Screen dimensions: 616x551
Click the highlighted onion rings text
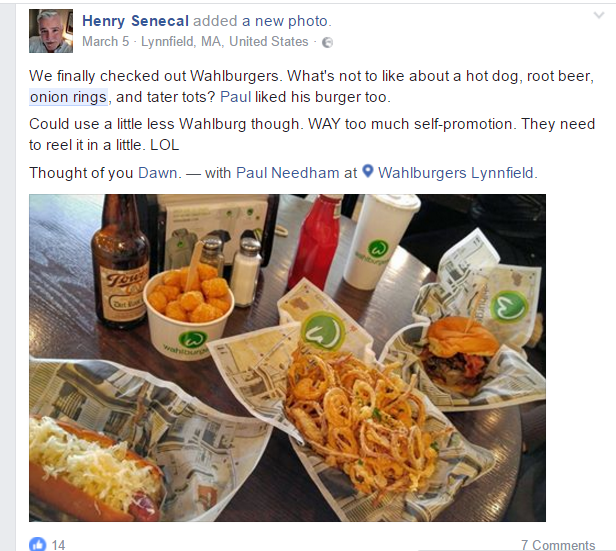click(x=68, y=97)
